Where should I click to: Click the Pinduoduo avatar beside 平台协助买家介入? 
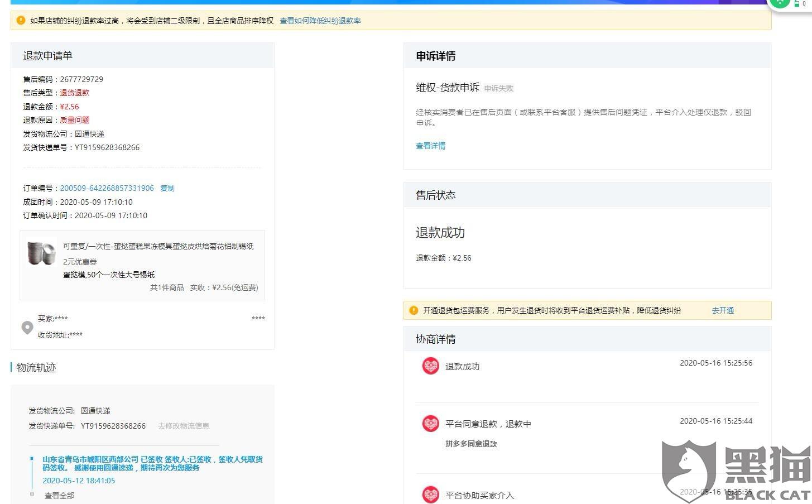coord(430,495)
